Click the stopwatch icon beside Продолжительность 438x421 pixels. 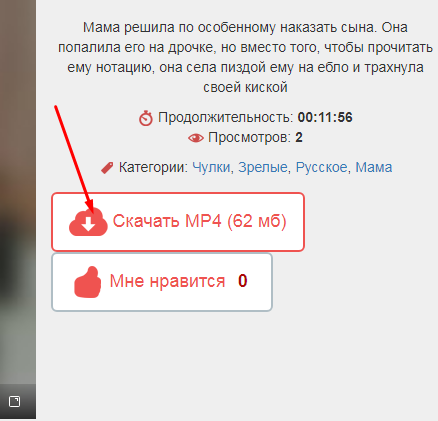pyautogui.click(x=146, y=118)
